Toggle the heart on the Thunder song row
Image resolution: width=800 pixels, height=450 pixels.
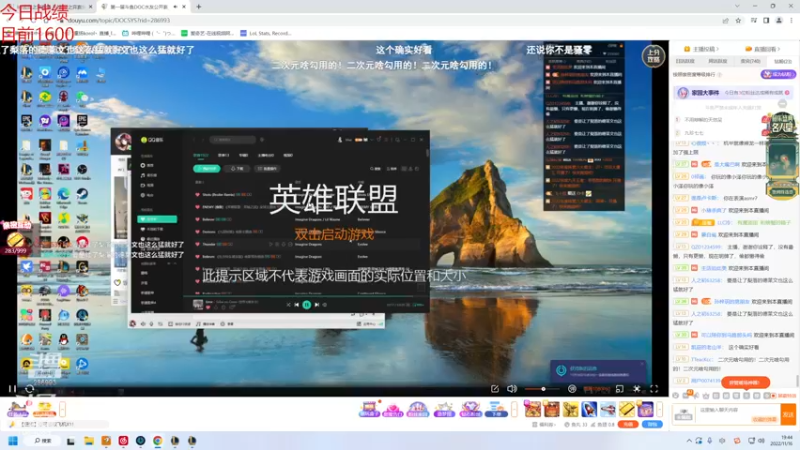[x=197, y=244]
